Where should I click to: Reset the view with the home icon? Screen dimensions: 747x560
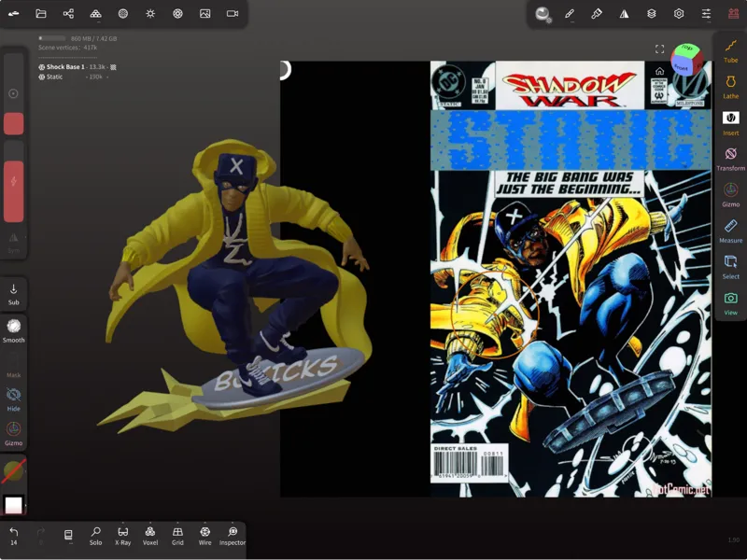coord(660,72)
